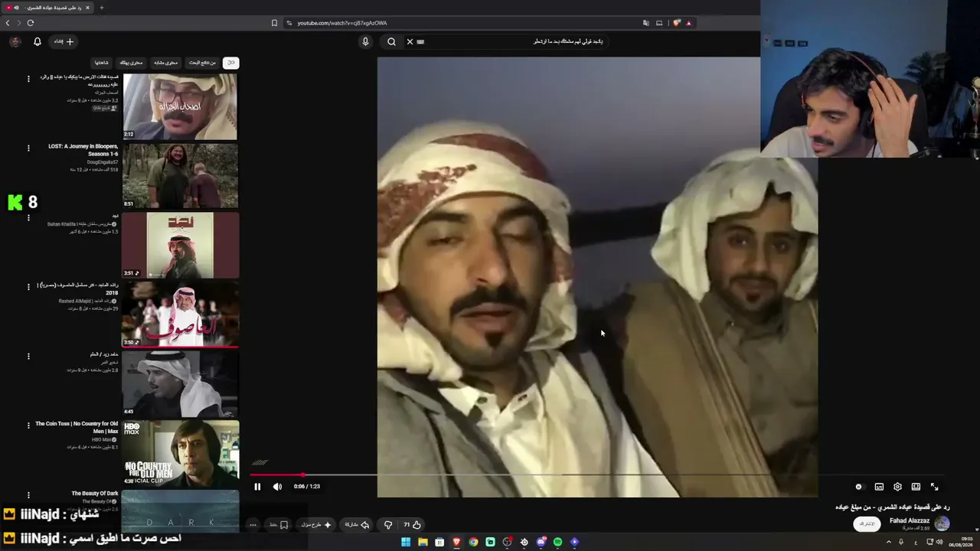The image size is (980, 551).
Task: Open options menu for first suggested video
Action: click(x=28, y=79)
